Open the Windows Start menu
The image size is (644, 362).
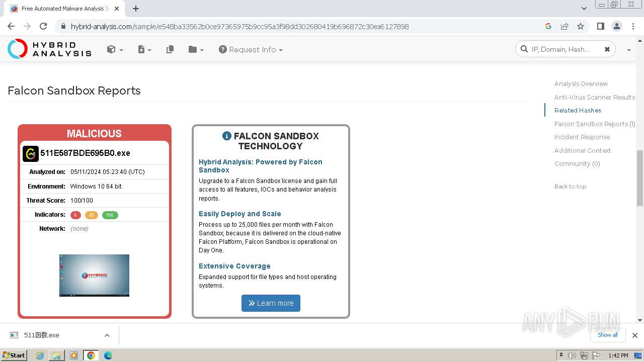[14, 355]
